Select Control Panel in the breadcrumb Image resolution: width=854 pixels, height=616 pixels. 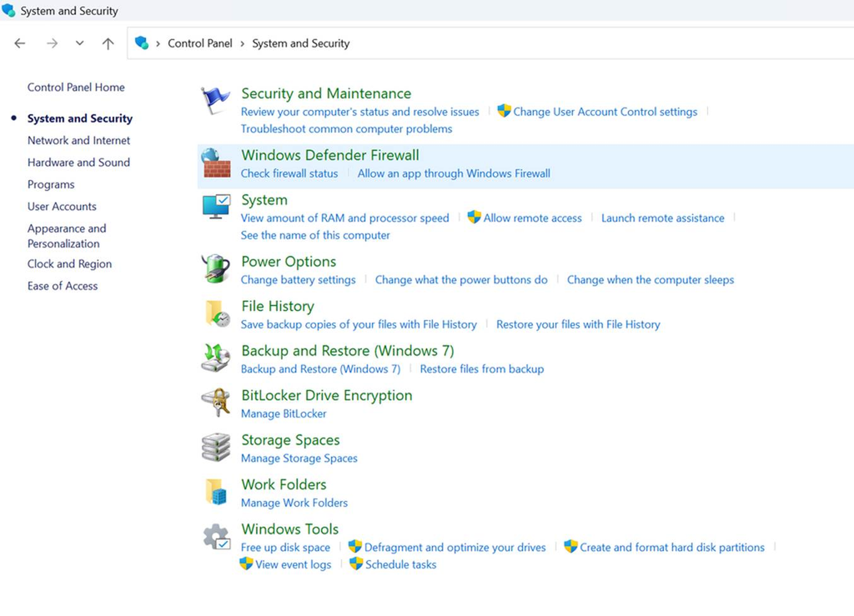200,43
